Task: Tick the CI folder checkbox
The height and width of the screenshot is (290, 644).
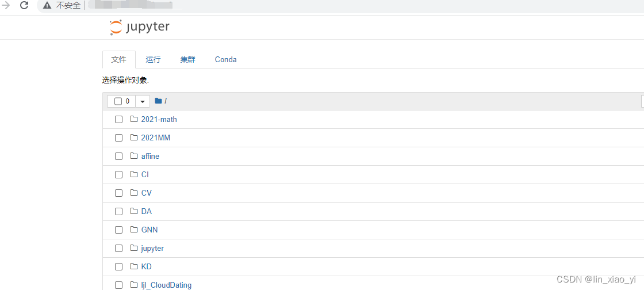Action: point(118,174)
